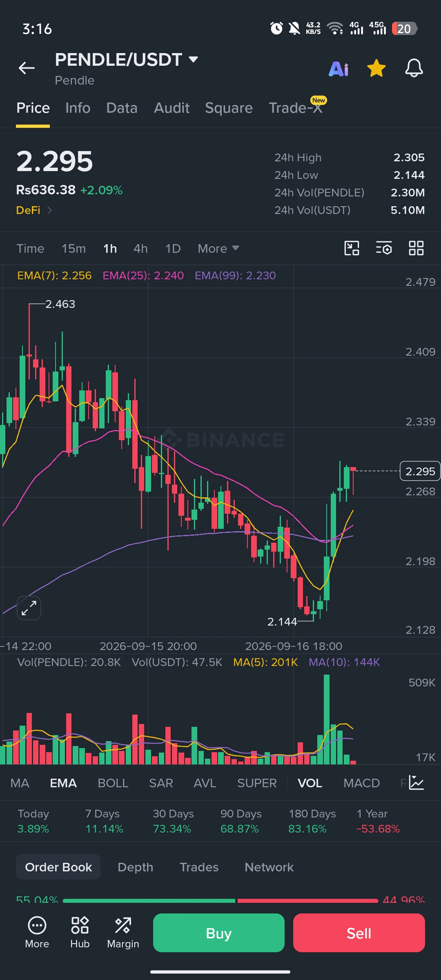Screen dimensions: 441x980
Task: Tap the alarm clock status bar icon
Action: [276, 28]
